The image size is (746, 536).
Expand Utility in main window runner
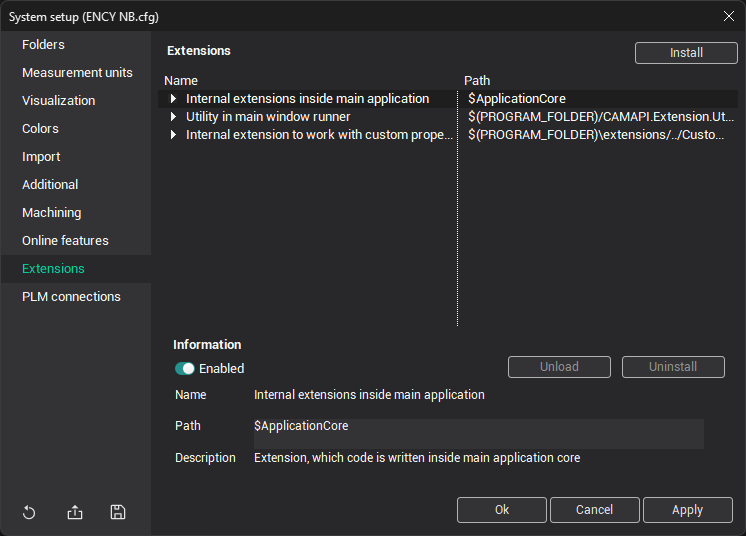click(173, 117)
